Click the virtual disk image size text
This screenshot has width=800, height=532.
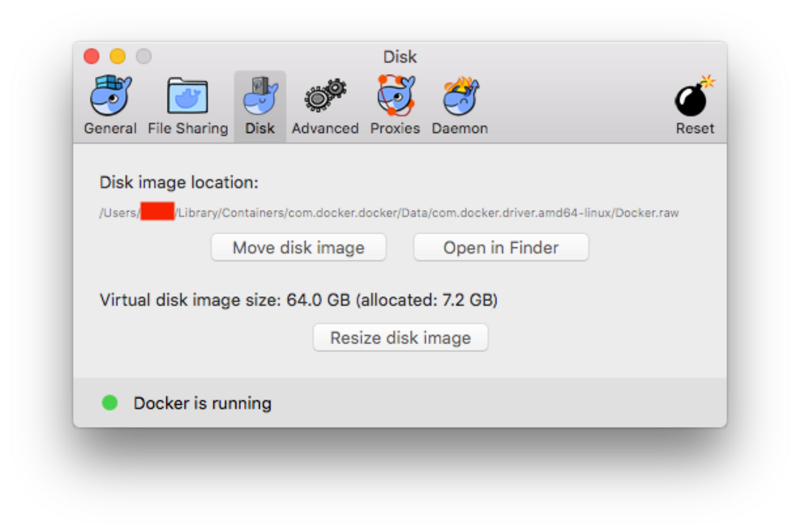(298, 300)
